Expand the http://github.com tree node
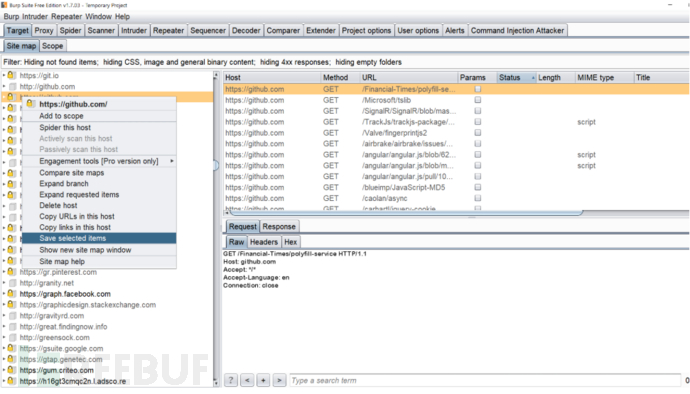This screenshot has width=690, height=394. 4,86
